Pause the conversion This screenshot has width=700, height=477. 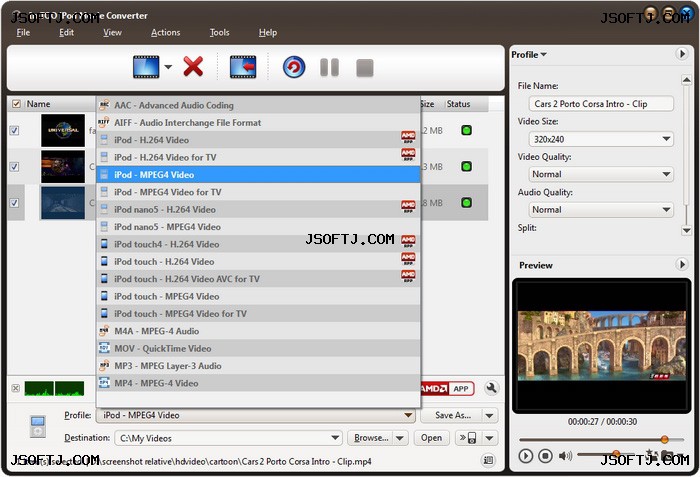[329, 67]
